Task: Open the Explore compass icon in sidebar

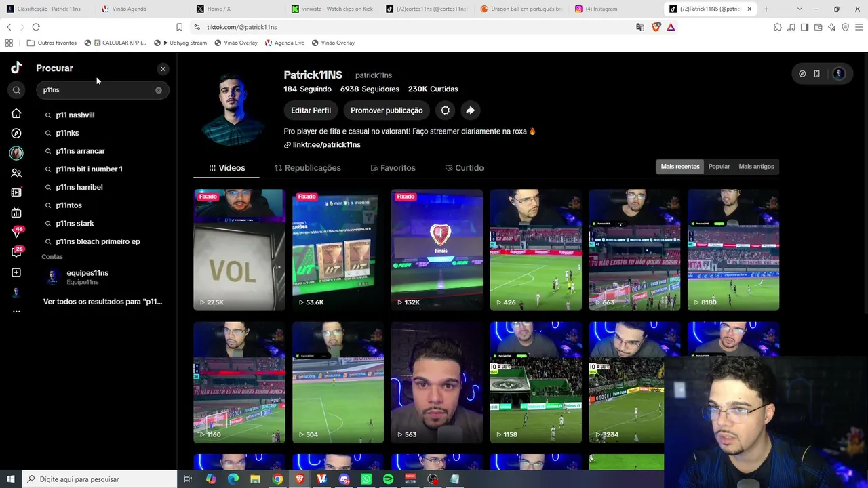Action: click(16, 134)
